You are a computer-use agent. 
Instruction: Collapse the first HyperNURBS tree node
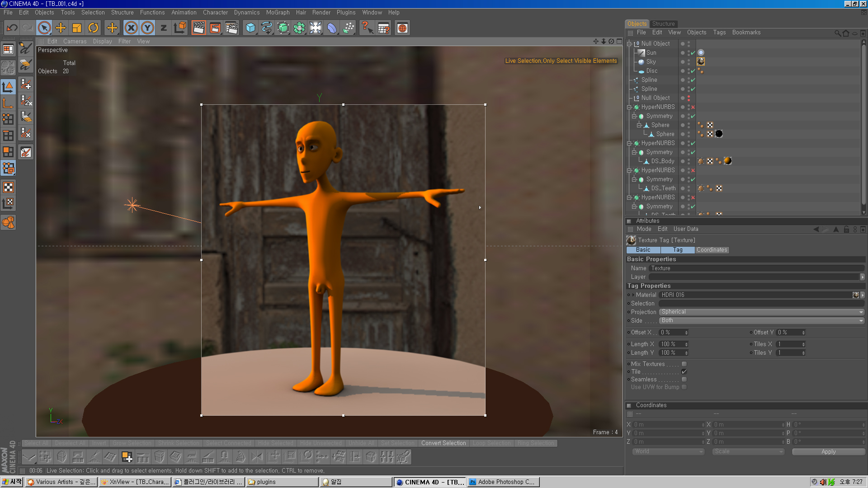click(x=629, y=107)
